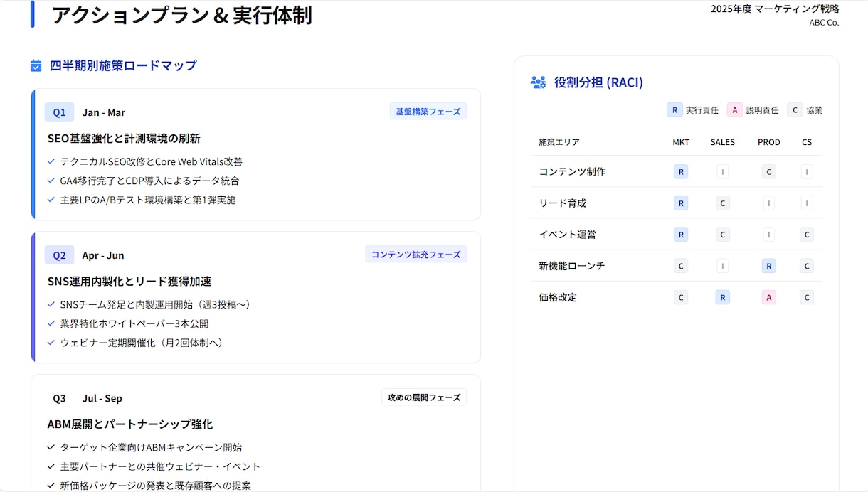Screen dimensions: 868x492
Task: Click the CS C badge in イベント運営 row
Action: (807, 235)
